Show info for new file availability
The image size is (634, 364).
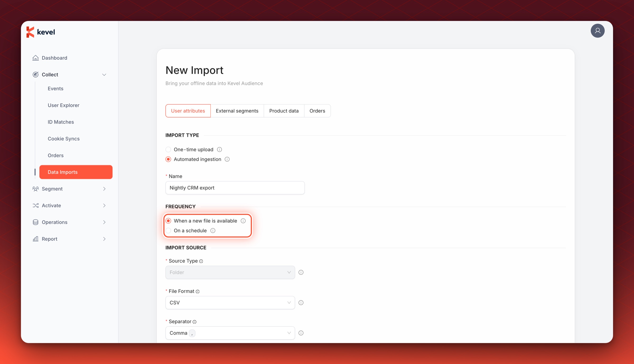243,221
